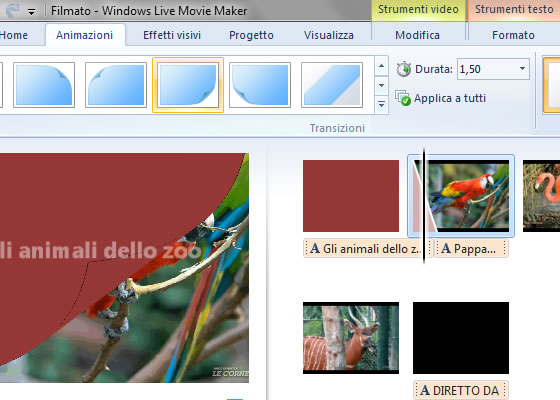This screenshot has width=560, height=400.
Task: Open the Visualizza tab
Action: 329,35
